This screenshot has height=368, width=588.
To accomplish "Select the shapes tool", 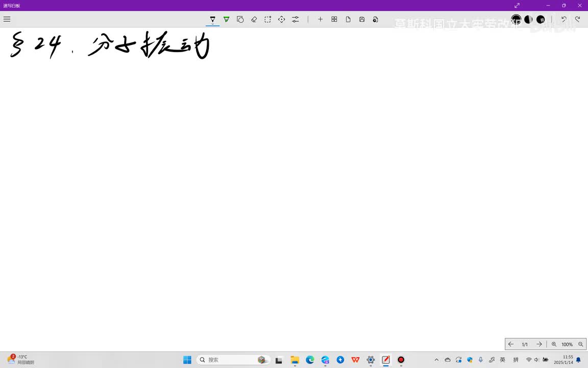I will tap(240, 19).
